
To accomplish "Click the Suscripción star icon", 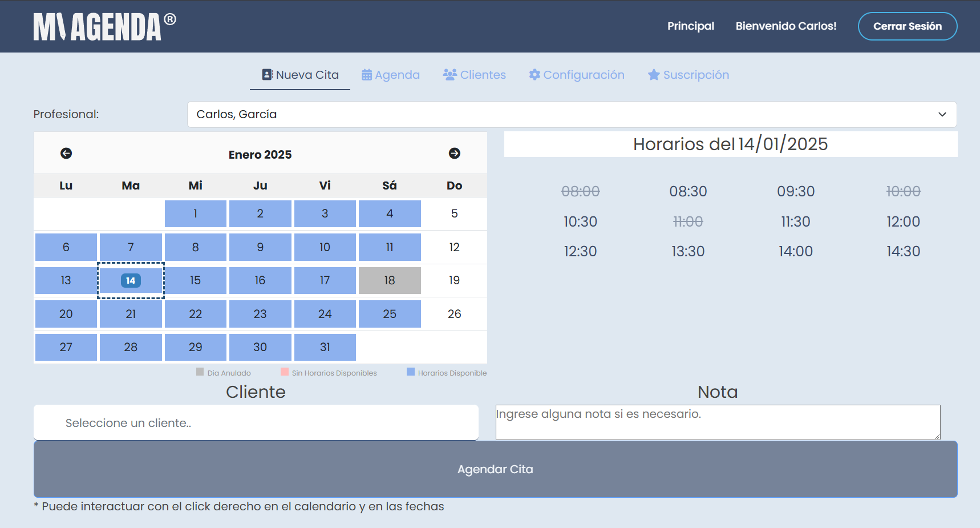I will click(654, 75).
